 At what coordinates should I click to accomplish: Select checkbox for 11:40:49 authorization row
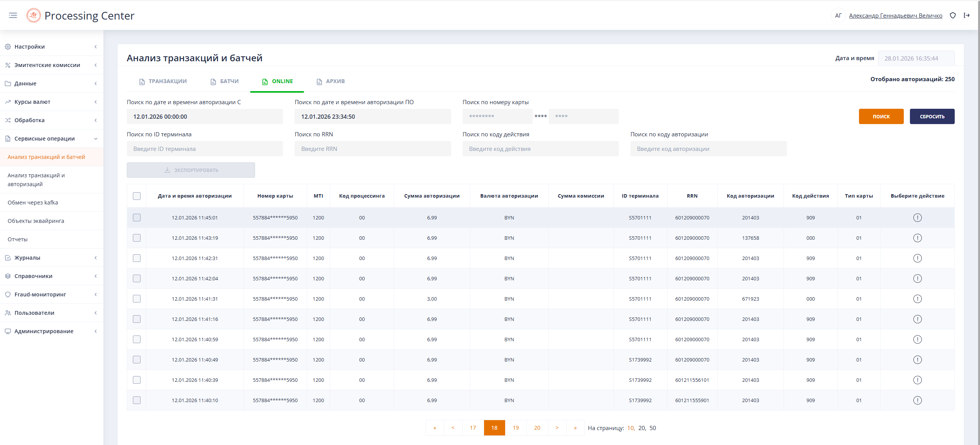(137, 360)
